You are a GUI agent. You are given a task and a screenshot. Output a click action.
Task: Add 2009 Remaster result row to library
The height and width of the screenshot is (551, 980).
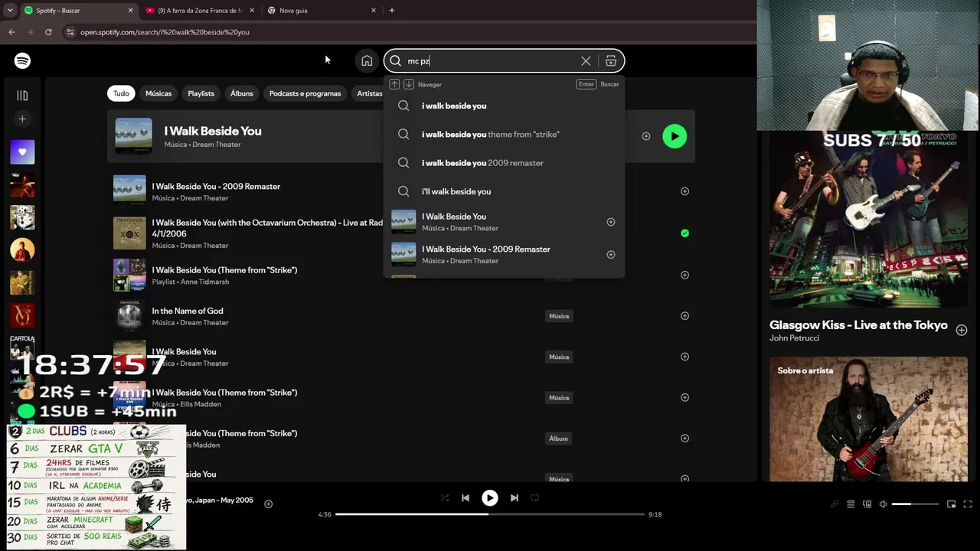tap(684, 191)
